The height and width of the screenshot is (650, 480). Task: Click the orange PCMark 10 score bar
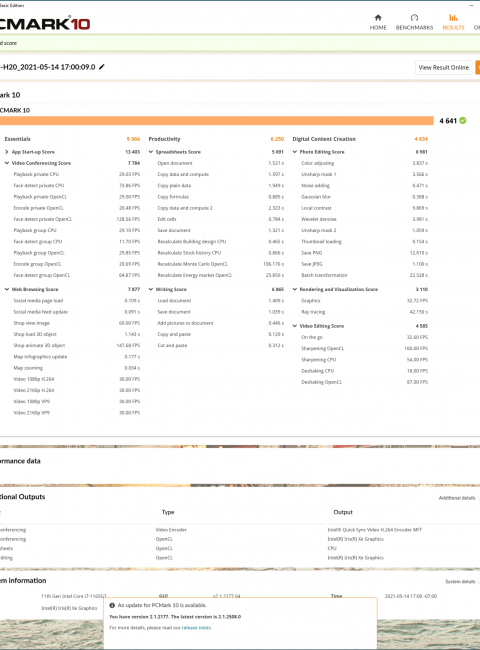[x=217, y=121]
